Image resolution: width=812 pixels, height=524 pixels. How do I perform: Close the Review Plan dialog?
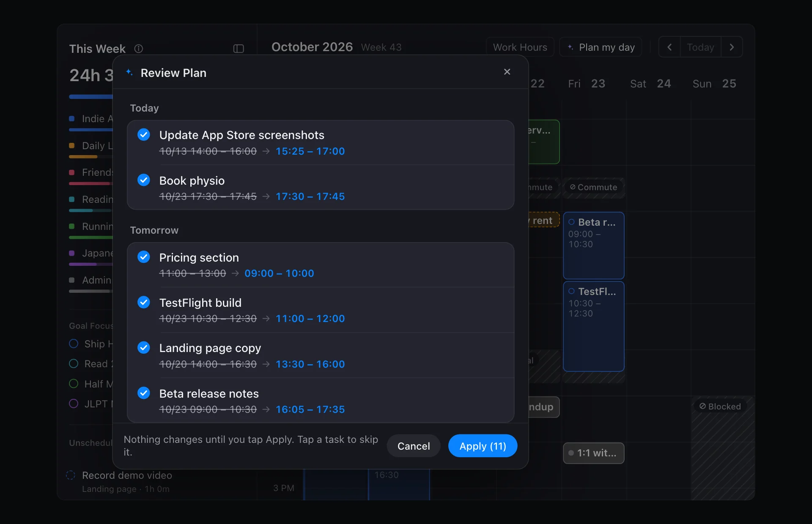(507, 72)
